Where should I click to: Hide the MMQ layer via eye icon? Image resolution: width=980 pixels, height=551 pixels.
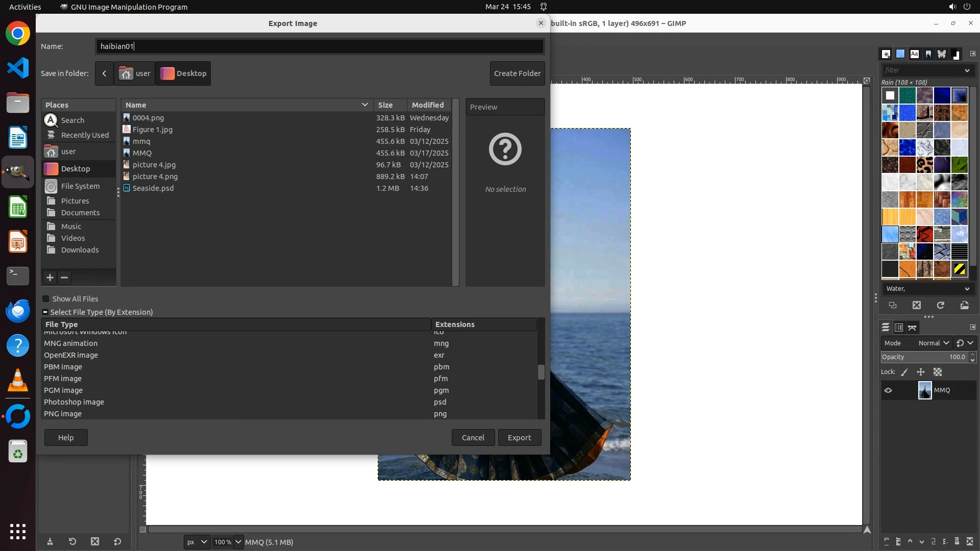[888, 390]
